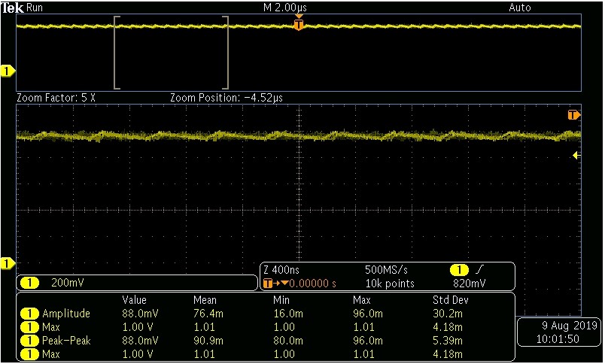Select the Run acquisition status

35,8
